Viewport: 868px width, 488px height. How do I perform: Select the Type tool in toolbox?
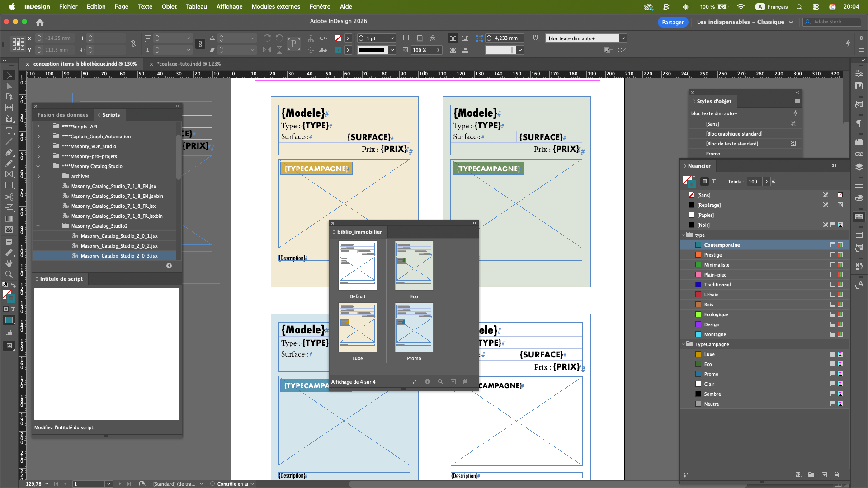9,131
